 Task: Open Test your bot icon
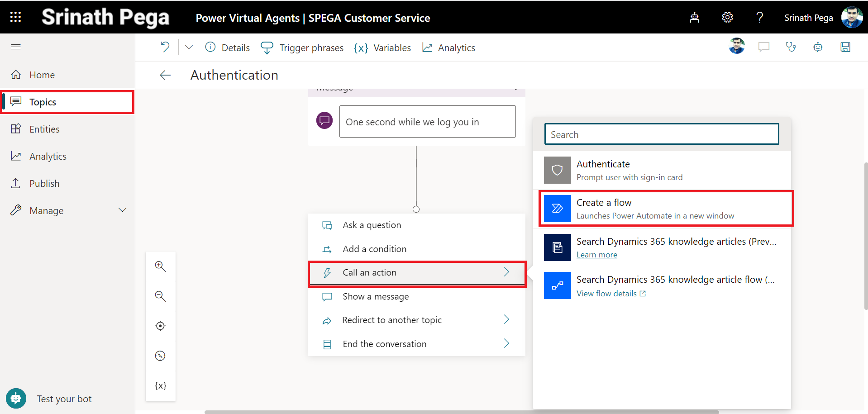point(16,399)
